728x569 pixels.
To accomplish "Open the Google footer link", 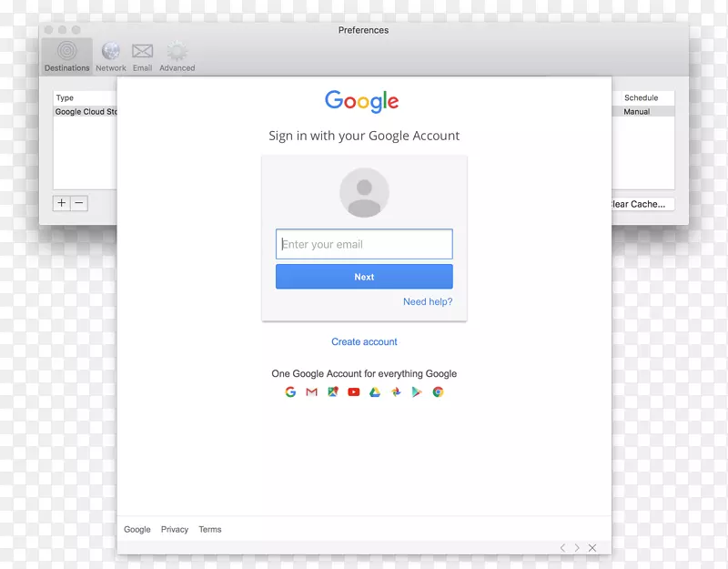I will 137,529.
